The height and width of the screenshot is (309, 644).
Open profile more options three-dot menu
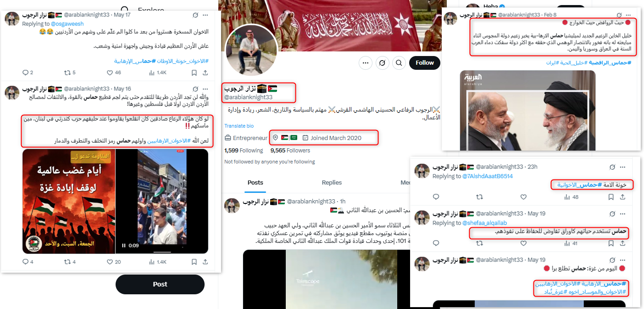pyautogui.click(x=365, y=63)
